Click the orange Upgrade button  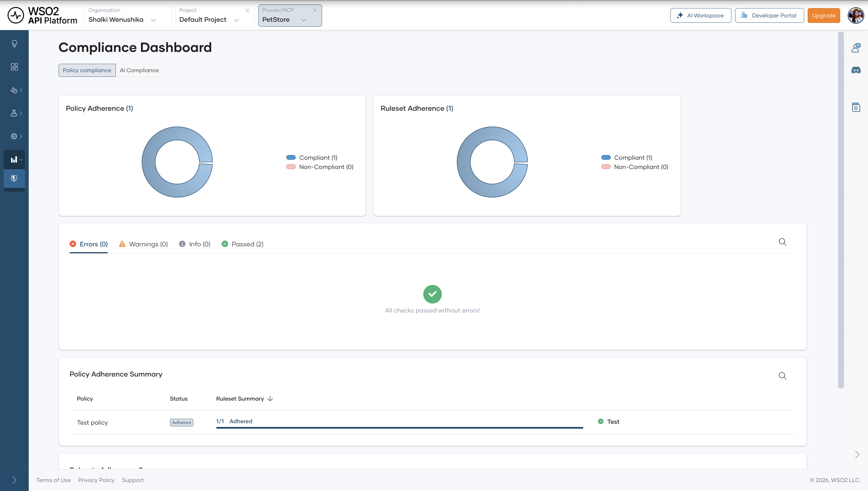pyautogui.click(x=823, y=16)
